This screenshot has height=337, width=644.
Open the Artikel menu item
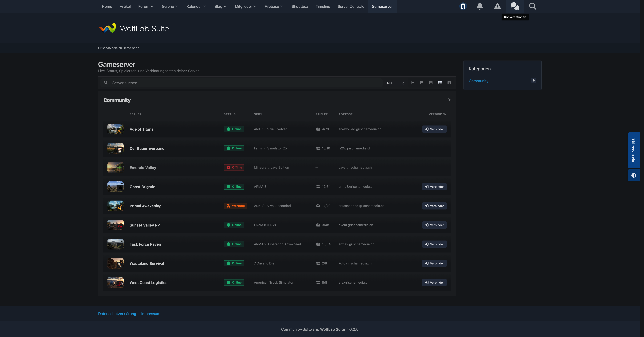coord(125,7)
